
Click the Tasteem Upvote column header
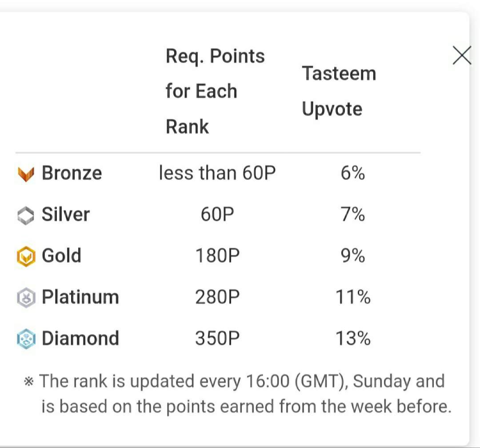[x=339, y=91]
